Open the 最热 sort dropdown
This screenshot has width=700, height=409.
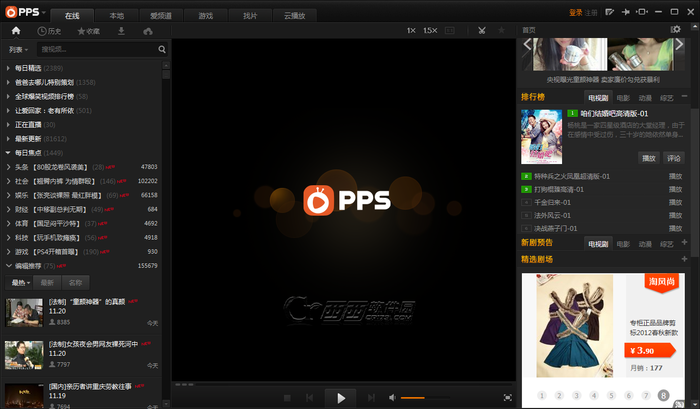(x=21, y=283)
